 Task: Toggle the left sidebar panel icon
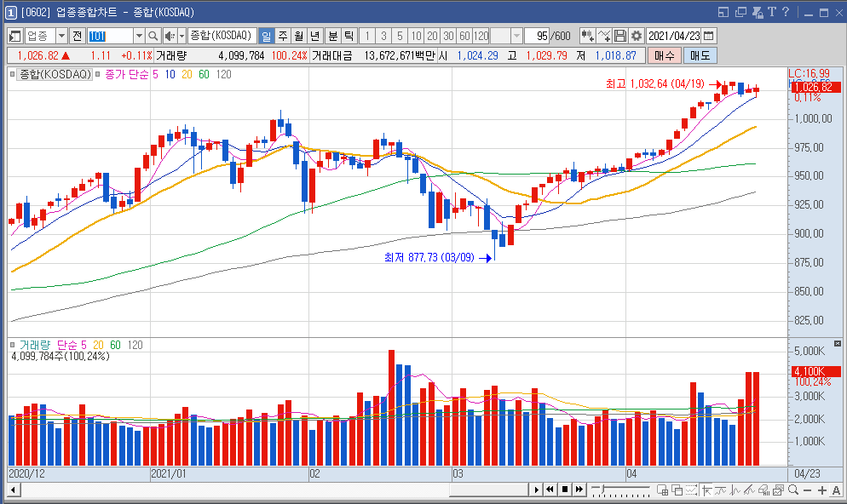click(x=15, y=36)
